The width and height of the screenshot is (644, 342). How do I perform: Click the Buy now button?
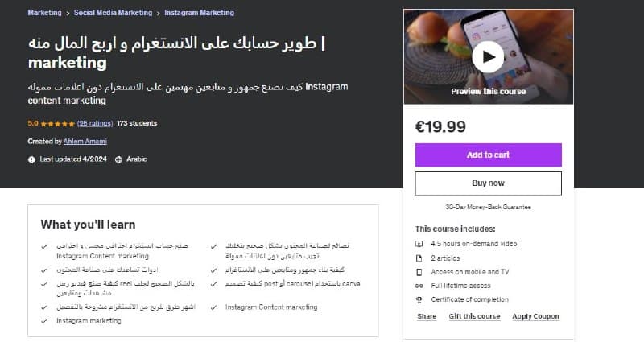pos(489,183)
